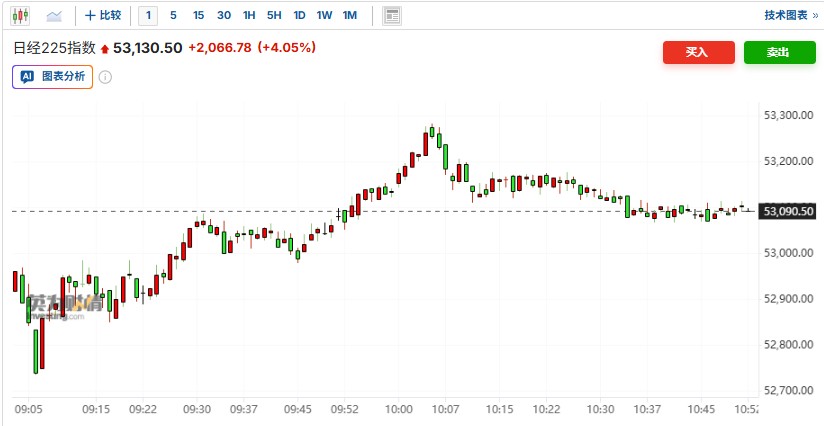
Task: Choose the 1H timeframe
Action: point(249,15)
